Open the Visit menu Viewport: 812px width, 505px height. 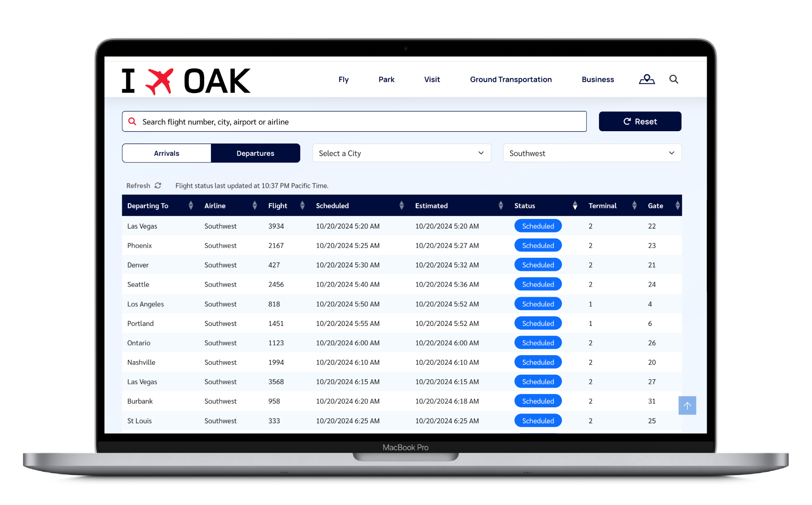coord(432,80)
